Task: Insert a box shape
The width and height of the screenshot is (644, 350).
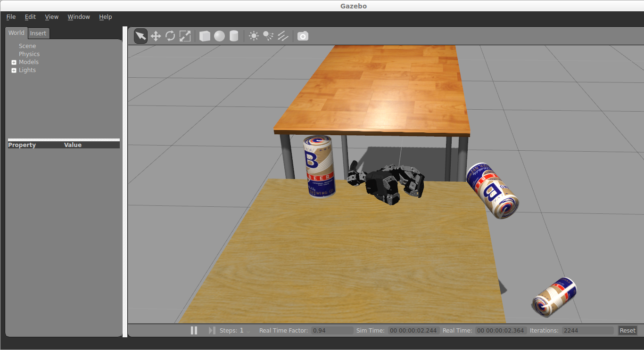Action: 205,36
